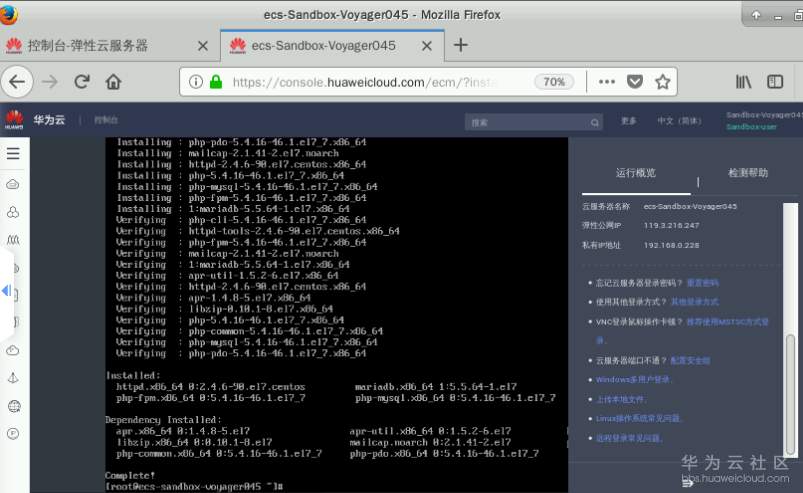The height and width of the screenshot is (493, 803).
Task: Reload the current page
Action: click(x=81, y=82)
